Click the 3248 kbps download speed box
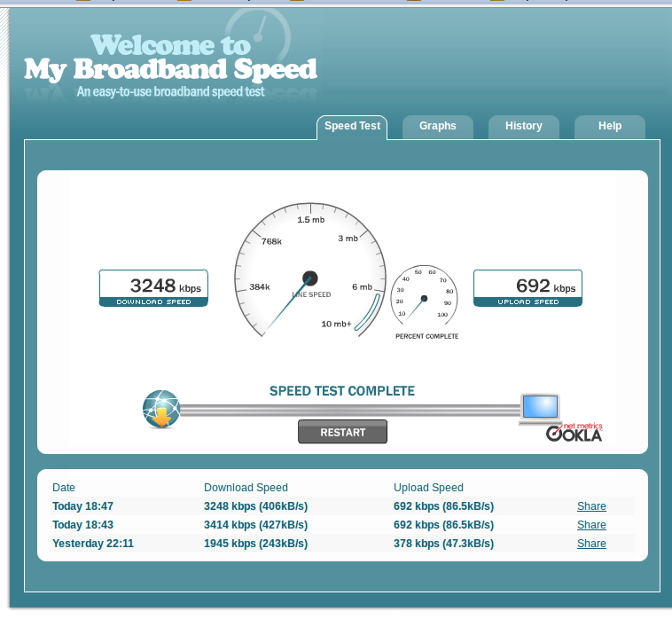 coord(153,288)
